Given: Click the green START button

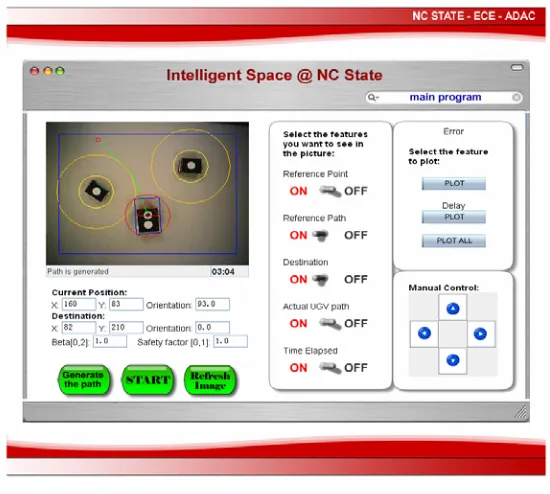Looking at the screenshot, I should click(x=148, y=380).
